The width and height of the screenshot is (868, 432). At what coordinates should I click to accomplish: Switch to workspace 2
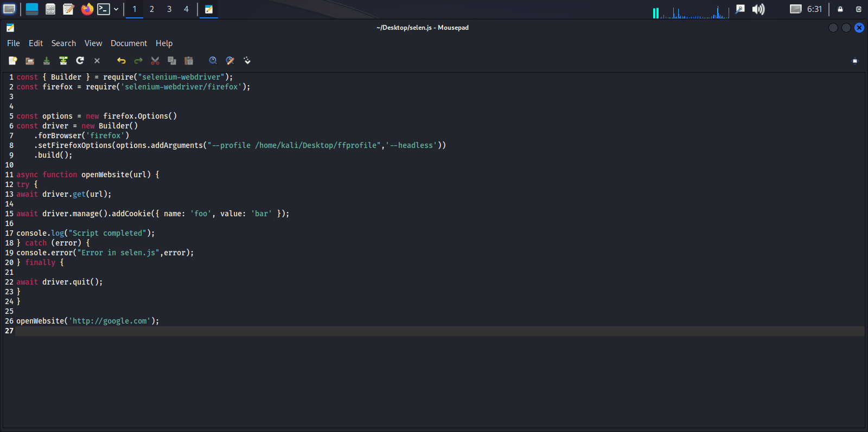coord(152,9)
